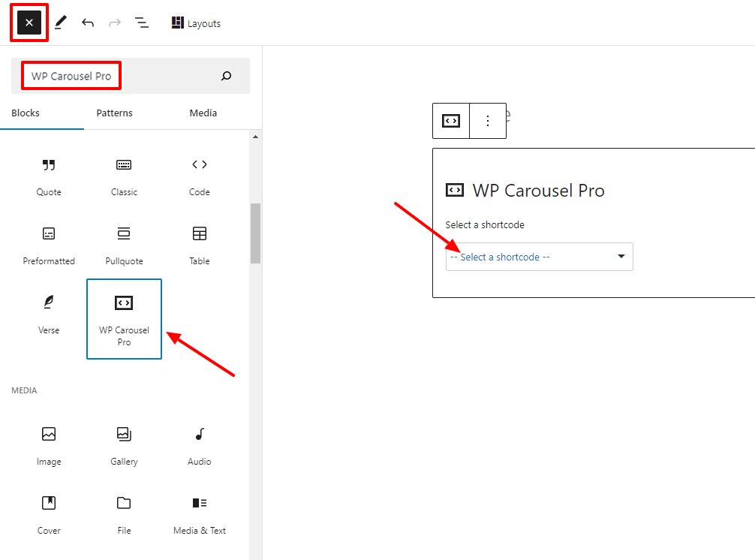
Task: Insert the Classic block
Action: 124,176
